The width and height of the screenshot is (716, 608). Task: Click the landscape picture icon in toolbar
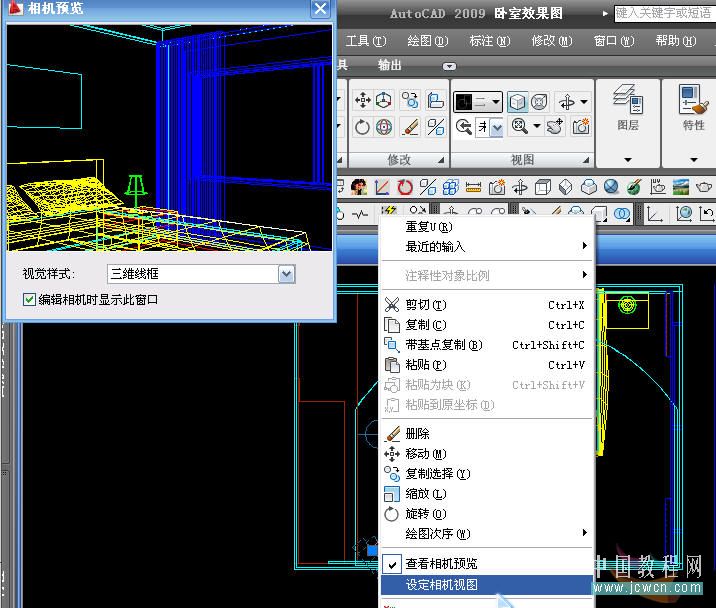[680, 187]
